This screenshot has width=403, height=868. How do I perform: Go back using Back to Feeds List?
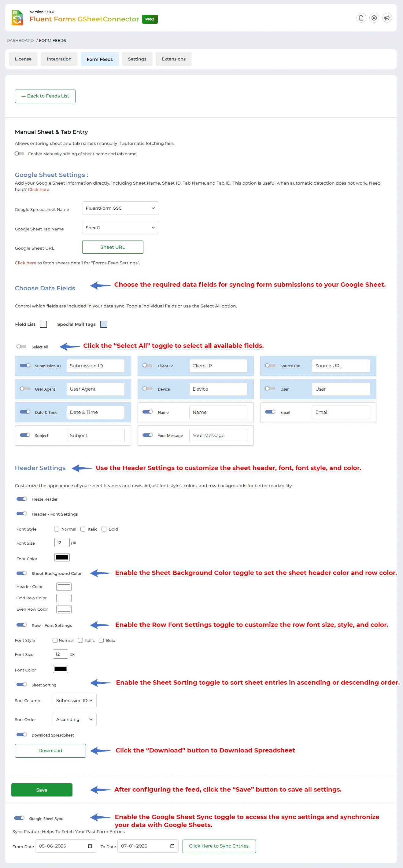coord(45,96)
